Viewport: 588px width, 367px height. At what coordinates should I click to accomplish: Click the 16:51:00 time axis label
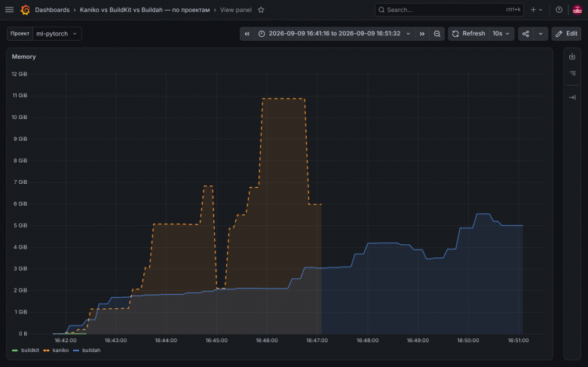tap(518, 341)
